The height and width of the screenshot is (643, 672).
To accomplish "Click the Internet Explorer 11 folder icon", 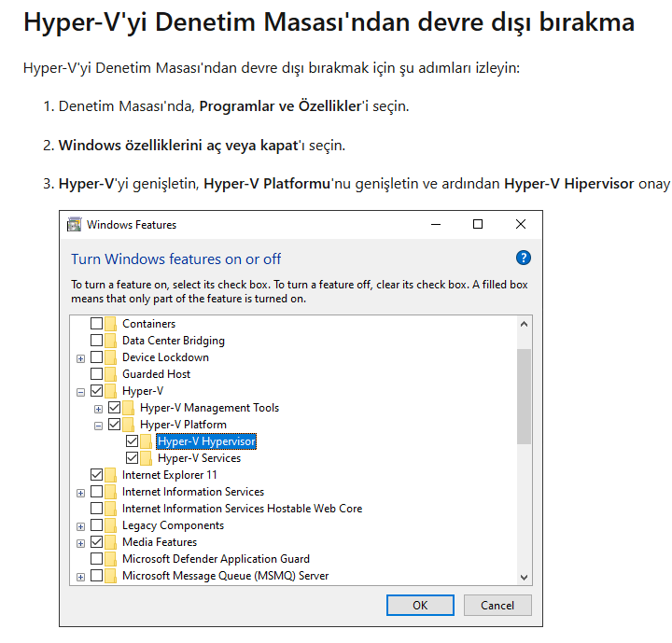I will (x=110, y=474).
